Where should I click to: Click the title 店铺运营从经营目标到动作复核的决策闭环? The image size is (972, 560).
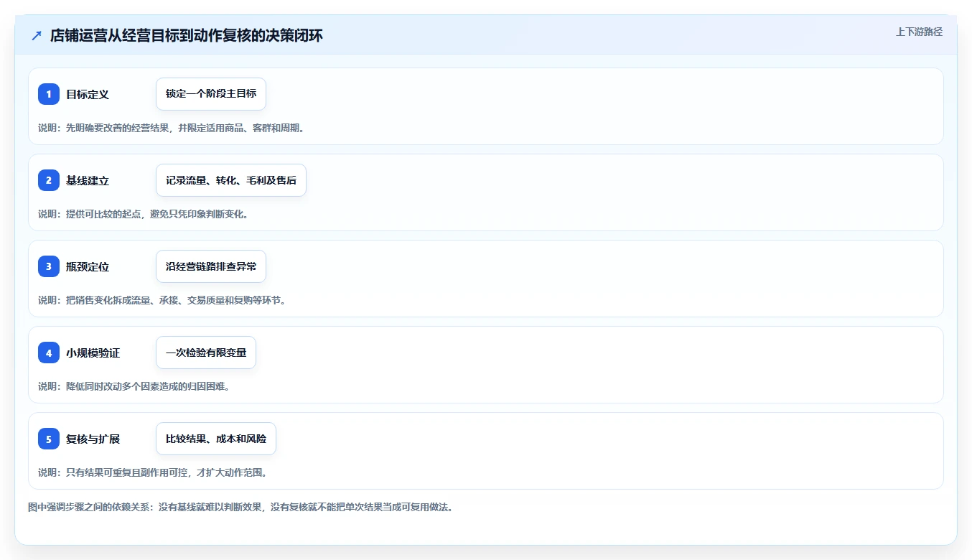pos(187,35)
